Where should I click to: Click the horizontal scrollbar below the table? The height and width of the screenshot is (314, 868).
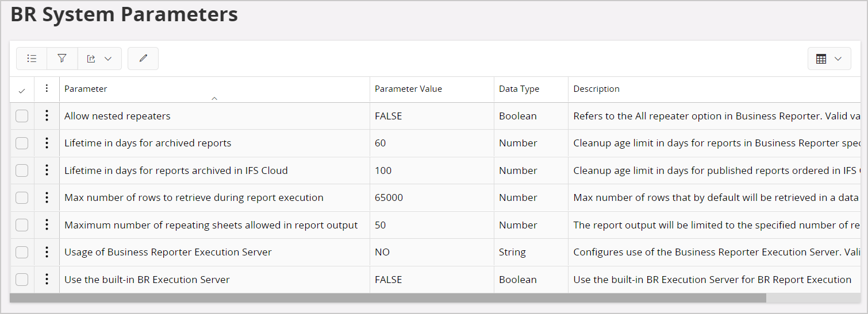[x=388, y=298]
